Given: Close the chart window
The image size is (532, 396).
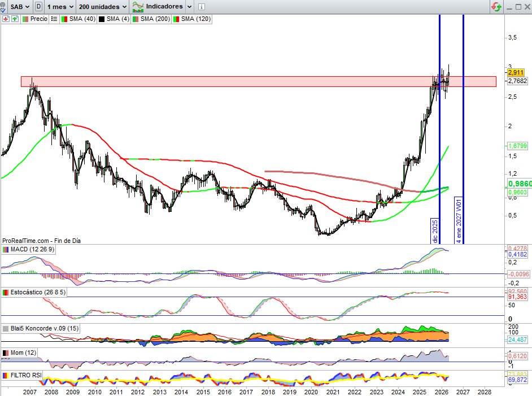Looking at the screenshot, I should point(527,7).
